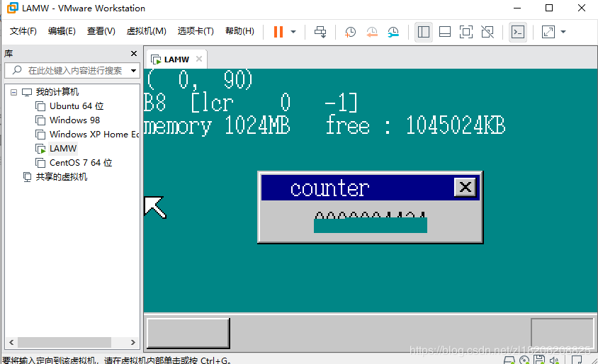Image resolution: width=598 pixels, height=364 pixels.
Task: Click the VMware Workstation title icon
Action: 12,8
